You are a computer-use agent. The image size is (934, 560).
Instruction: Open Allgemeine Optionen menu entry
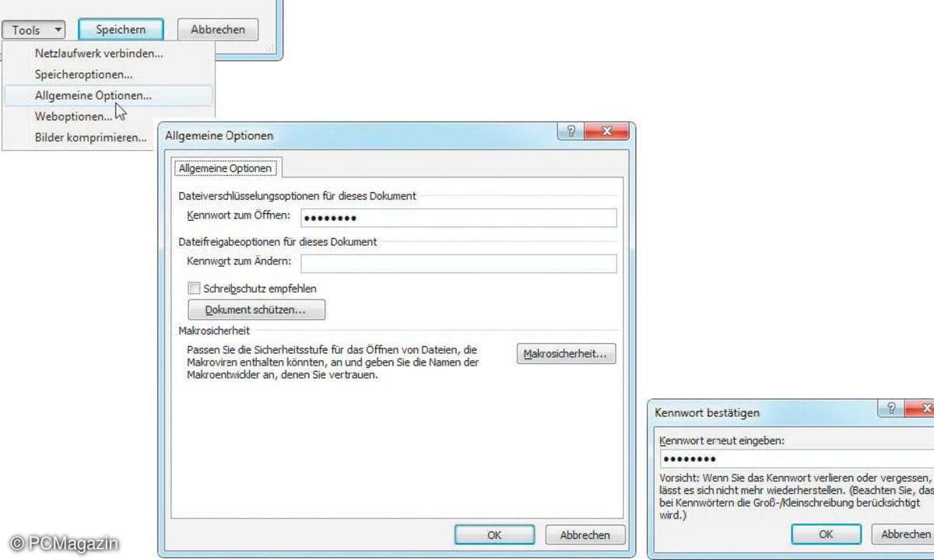tap(93, 96)
